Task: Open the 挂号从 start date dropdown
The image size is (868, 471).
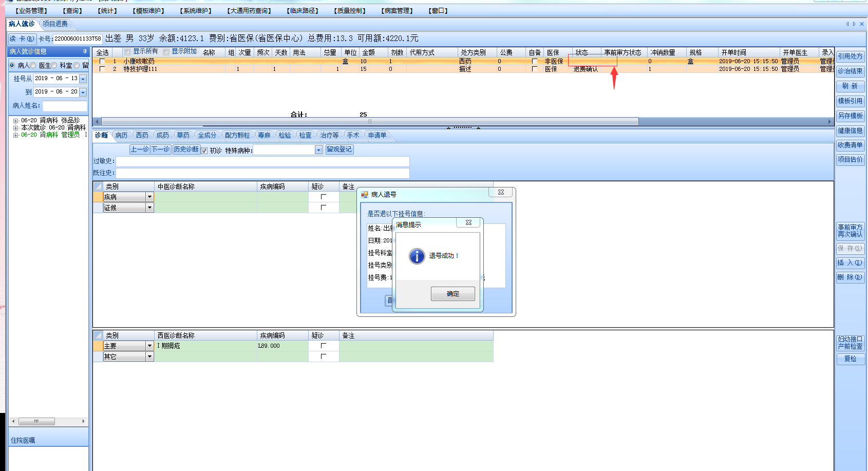Action: click(x=83, y=79)
